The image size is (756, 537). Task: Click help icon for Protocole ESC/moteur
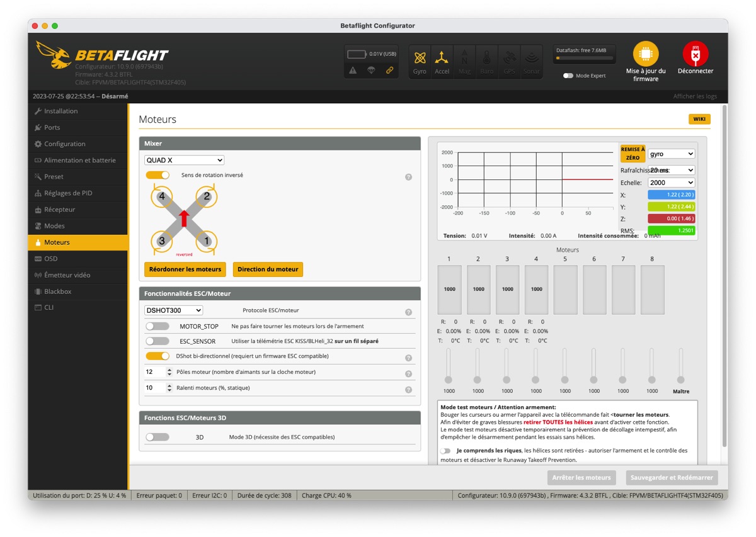[408, 312]
